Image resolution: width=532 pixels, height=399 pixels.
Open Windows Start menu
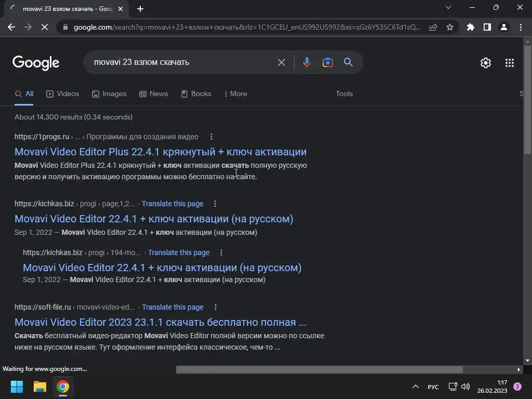(17, 387)
